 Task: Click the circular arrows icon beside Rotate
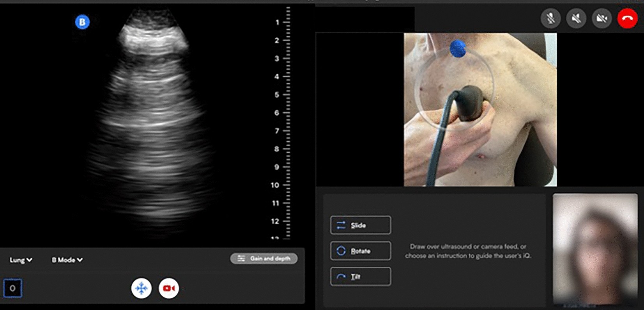[341, 251]
